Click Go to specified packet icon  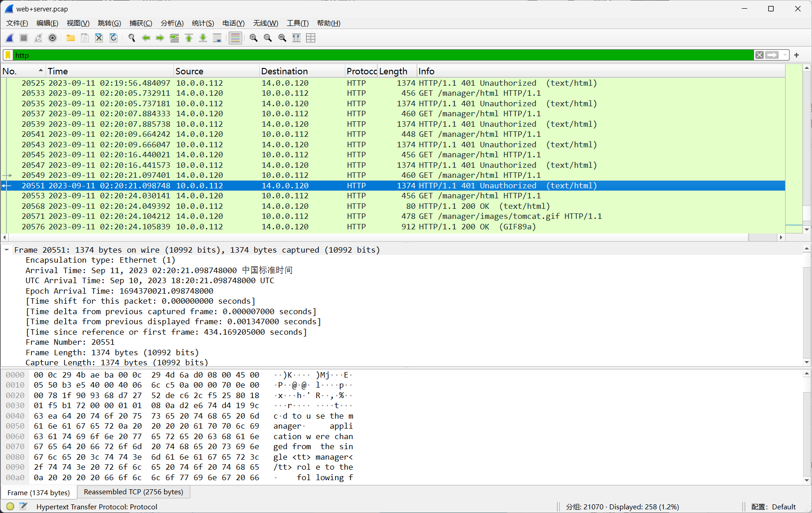pos(174,38)
